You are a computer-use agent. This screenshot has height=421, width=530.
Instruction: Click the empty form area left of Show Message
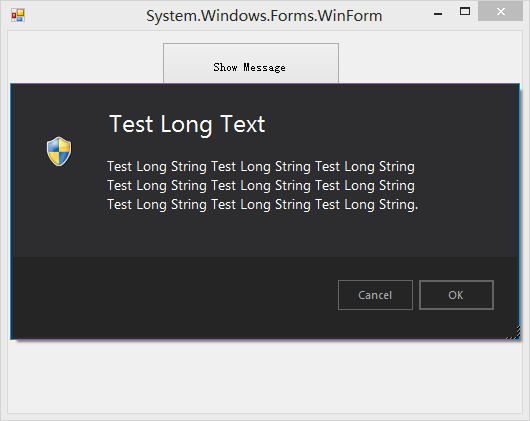(x=86, y=57)
